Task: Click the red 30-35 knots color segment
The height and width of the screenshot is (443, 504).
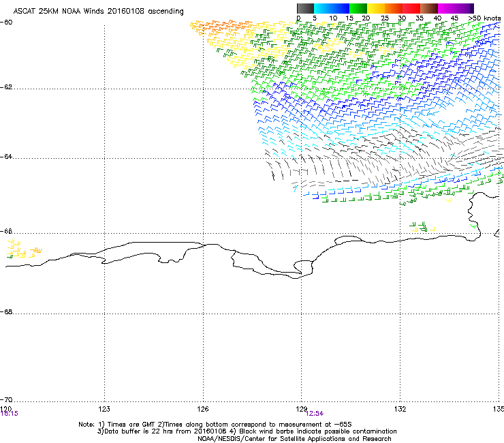Action: coord(411,8)
